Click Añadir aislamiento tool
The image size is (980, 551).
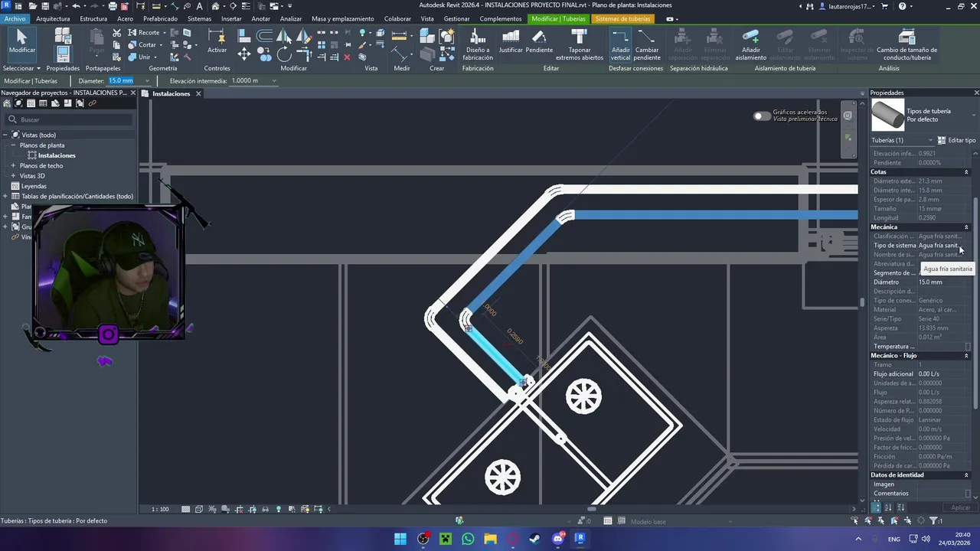tap(750, 46)
